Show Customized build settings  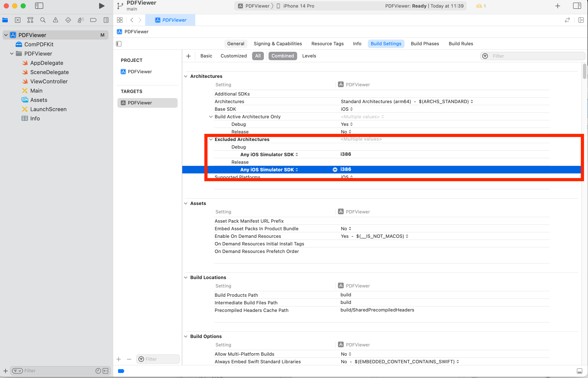click(x=234, y=56)
